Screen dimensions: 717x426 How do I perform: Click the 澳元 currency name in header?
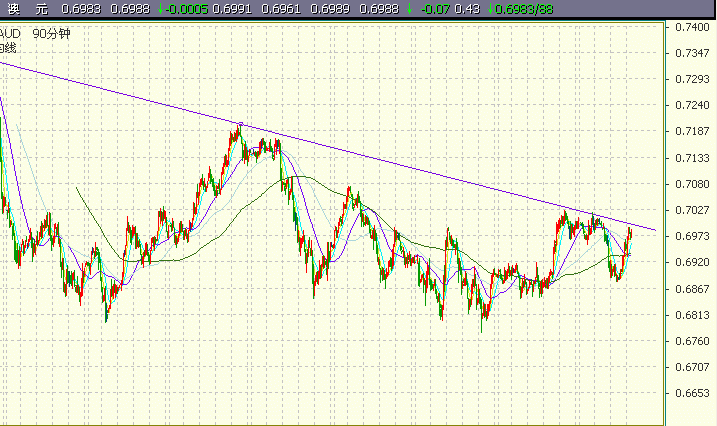click(28, 9)
